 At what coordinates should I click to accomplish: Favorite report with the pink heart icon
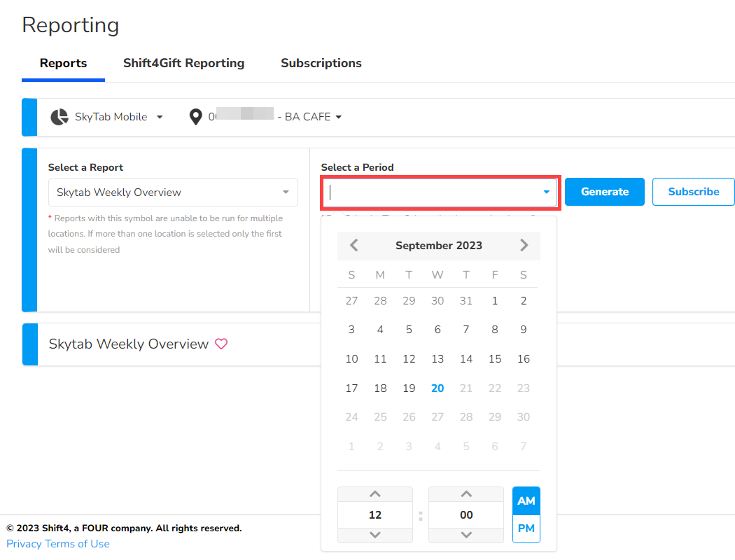pyautogui.click(x=221, y=344)
